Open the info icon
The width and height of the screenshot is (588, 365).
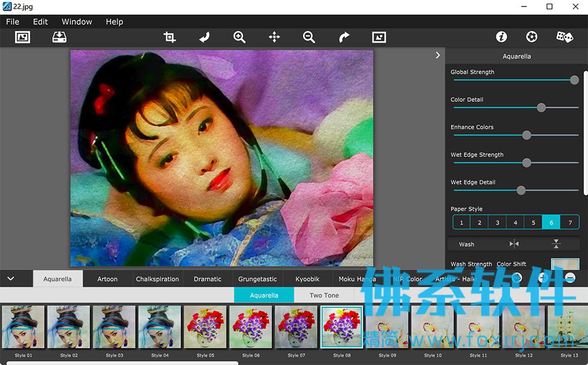pos(502,37)
